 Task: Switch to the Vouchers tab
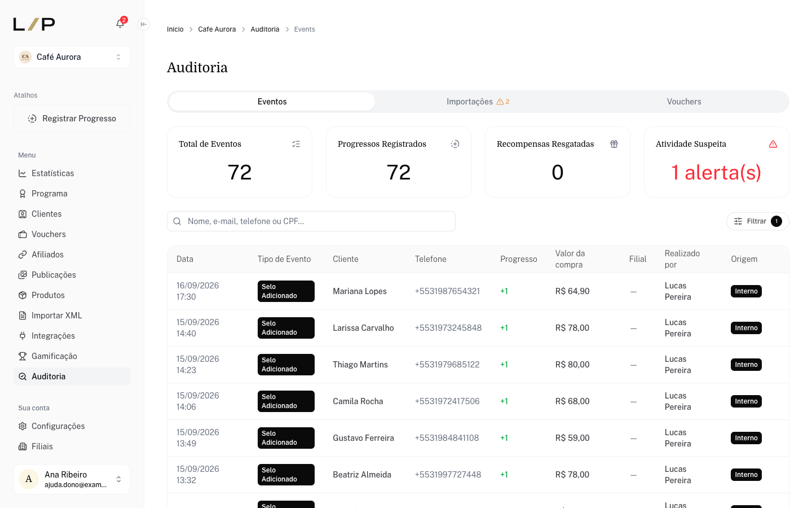(684, 102)
